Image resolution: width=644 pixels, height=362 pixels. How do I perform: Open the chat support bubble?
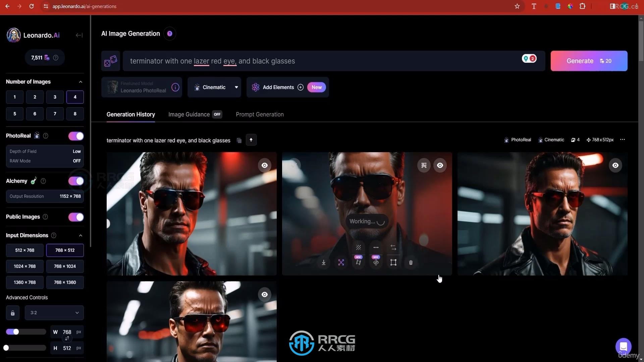624,346
